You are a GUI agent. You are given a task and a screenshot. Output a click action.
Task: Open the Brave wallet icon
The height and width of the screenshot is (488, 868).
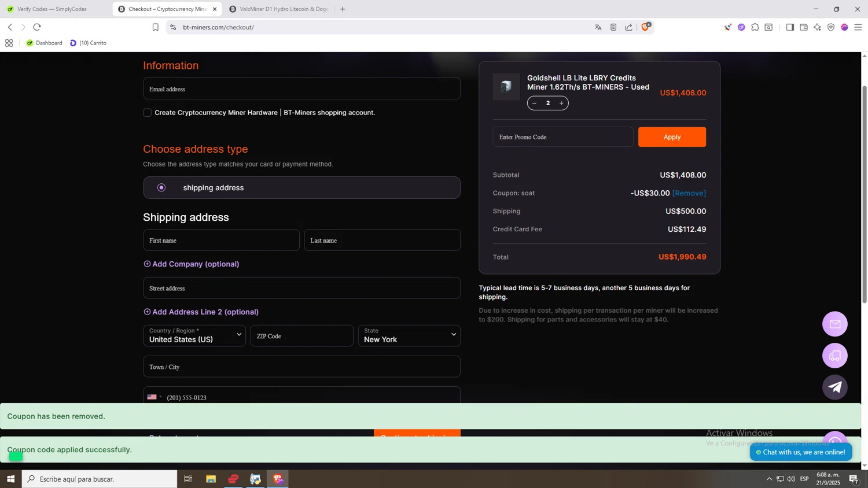[804, 27]
